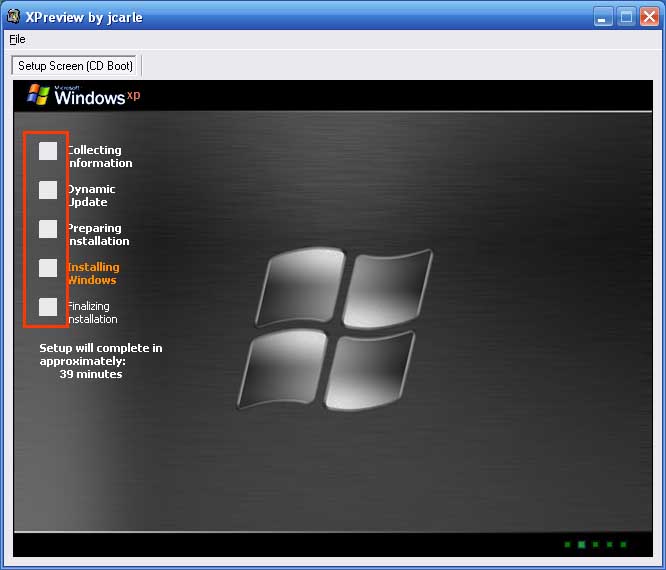Click the orange "Installing Windows" step text

tap(94, 273)
